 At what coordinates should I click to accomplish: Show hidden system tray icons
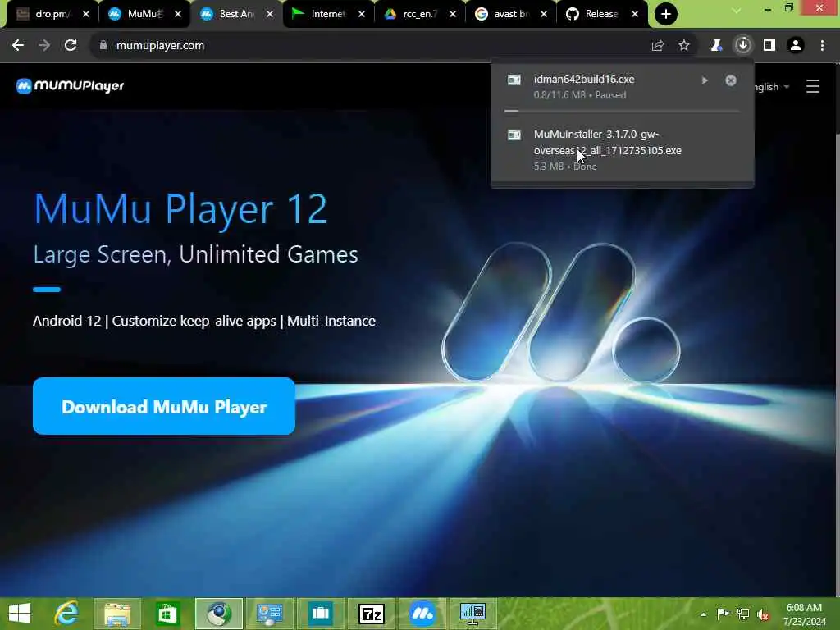click(x=703, y=614)
